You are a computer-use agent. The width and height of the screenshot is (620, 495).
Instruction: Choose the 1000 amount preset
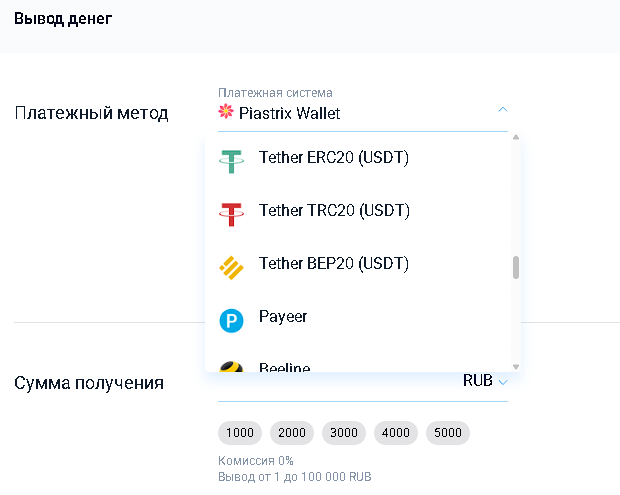pyautogui.click(x=240, y=433)
